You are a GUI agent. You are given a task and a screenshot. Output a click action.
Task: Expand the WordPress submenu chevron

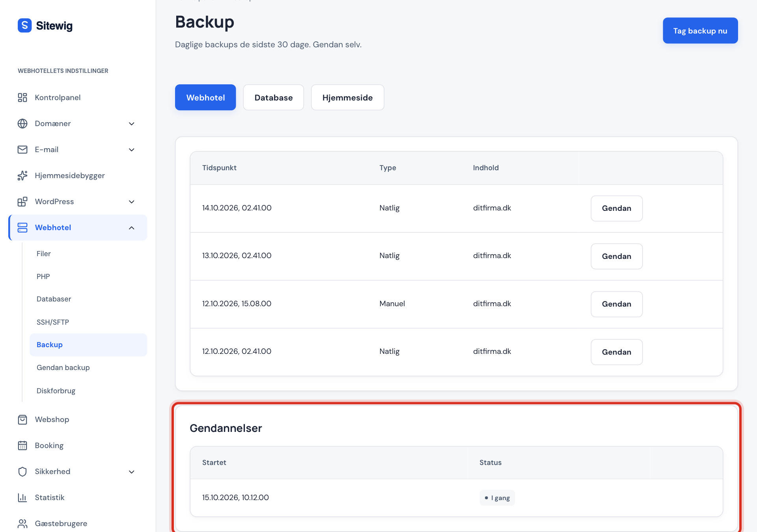[x=132, y=202]
